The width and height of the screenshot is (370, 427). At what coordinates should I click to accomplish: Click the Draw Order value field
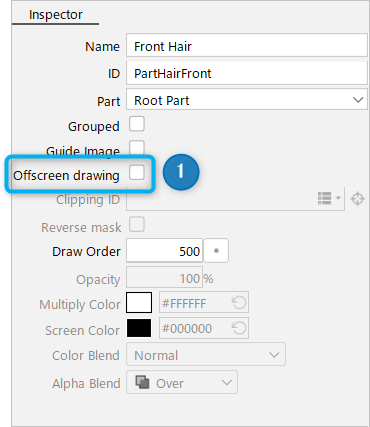(x=164, y=251)
